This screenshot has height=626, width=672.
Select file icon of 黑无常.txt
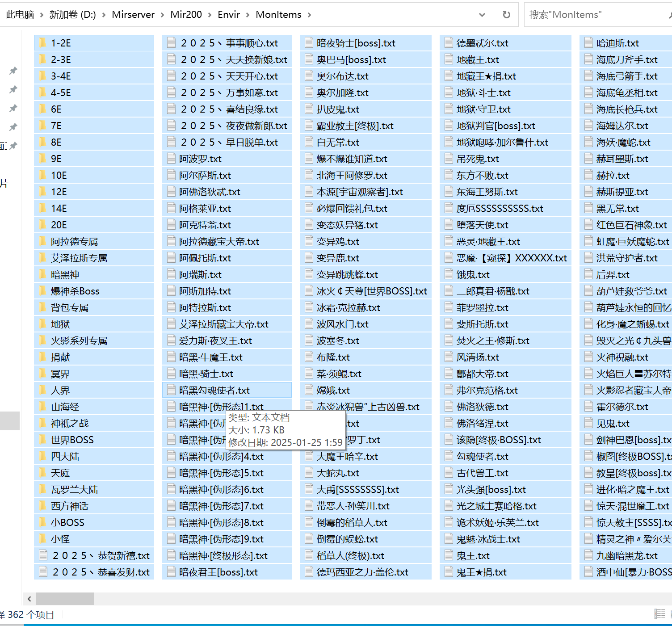point(588,208)
